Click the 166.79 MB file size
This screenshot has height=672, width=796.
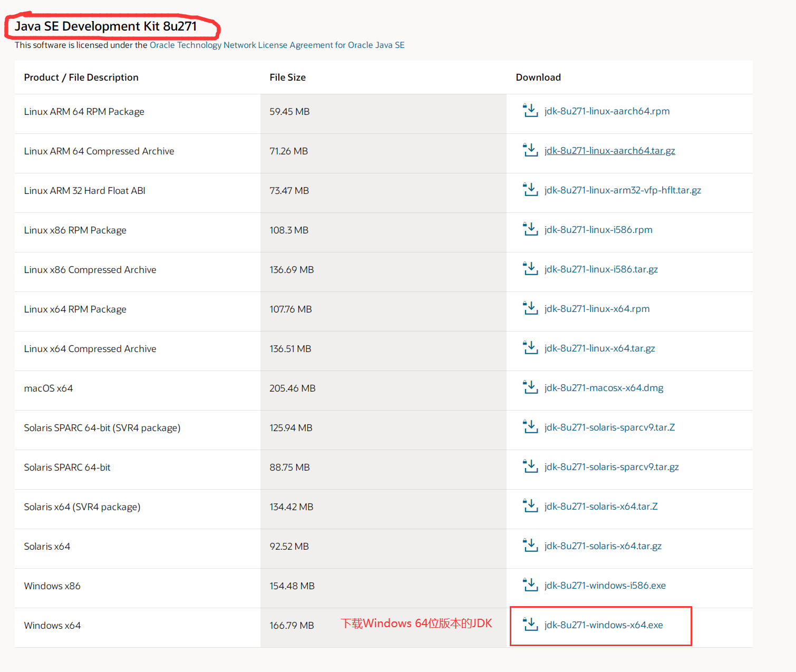click(x=292, y=626)
